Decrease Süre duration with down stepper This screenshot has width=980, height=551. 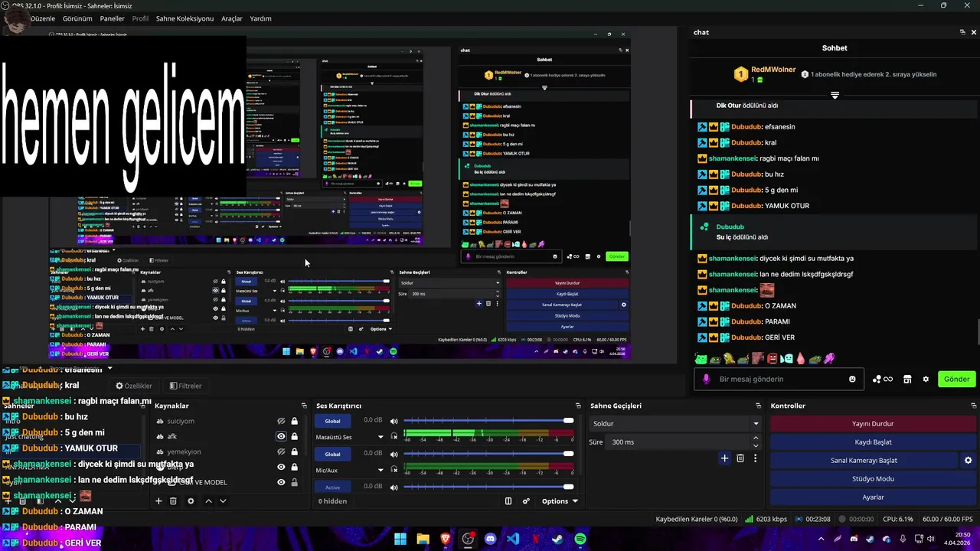point(756,445)
